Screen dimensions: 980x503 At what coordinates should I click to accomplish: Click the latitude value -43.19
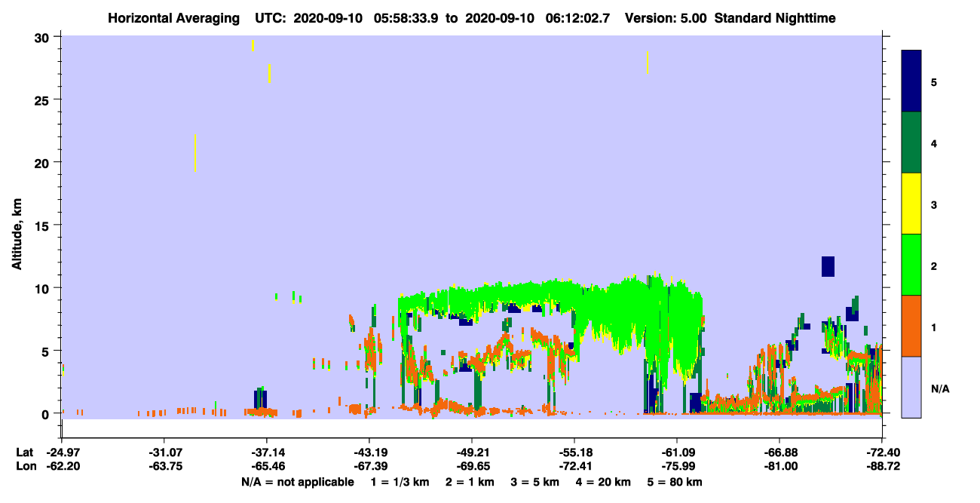[369, 452]
